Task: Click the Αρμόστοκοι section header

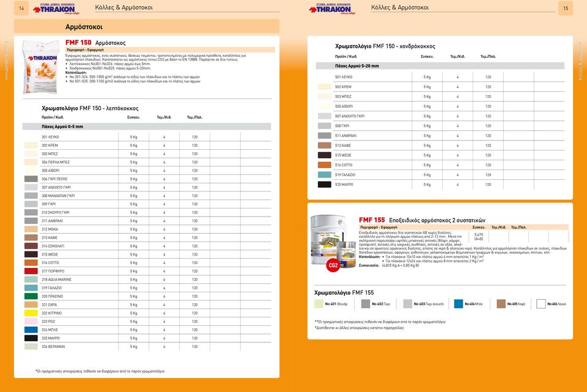Action: 147,26
